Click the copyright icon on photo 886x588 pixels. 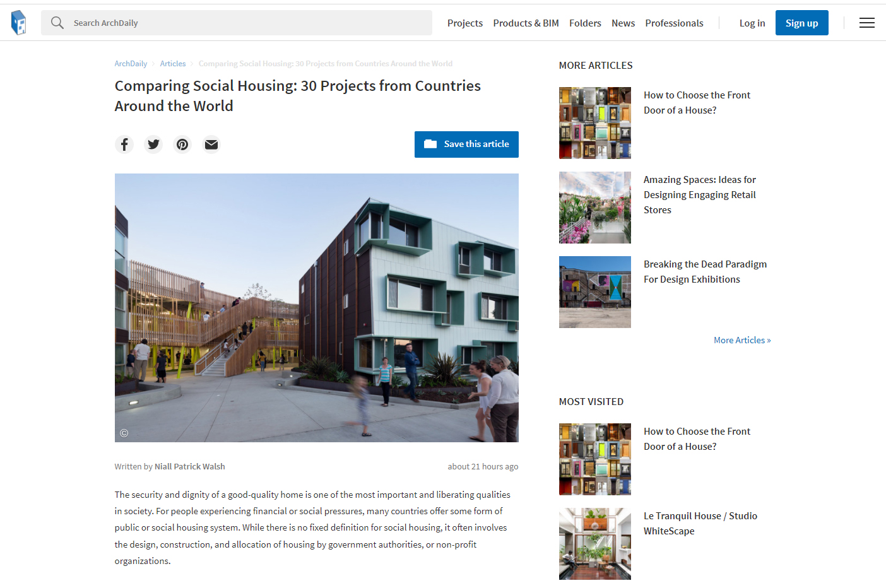(x=124, y=433)
